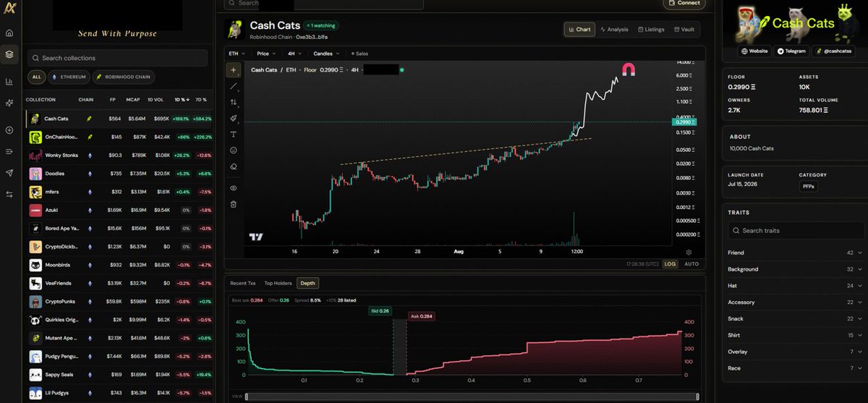Select the Eraser tool
Viewport: 868px width, 403px height.
point(233,166)
